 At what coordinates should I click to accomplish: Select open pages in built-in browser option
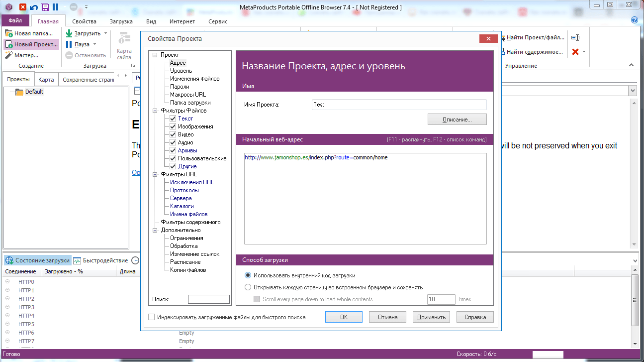tap(248, 287)
